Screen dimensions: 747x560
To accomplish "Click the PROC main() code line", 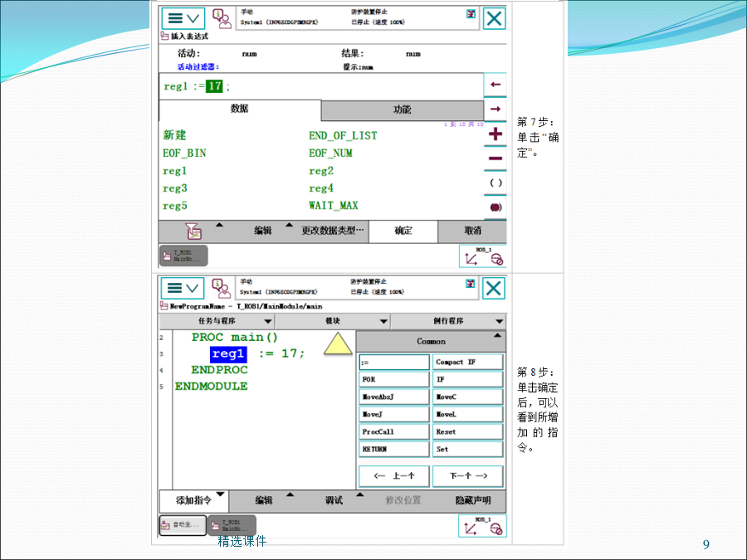I will tap(234, 338).
